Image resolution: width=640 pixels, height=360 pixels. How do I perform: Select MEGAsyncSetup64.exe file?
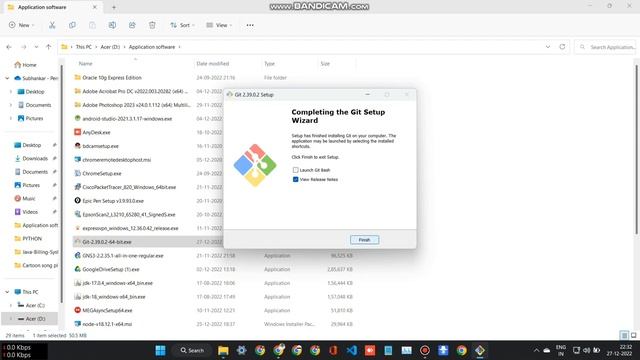(107, 310)
